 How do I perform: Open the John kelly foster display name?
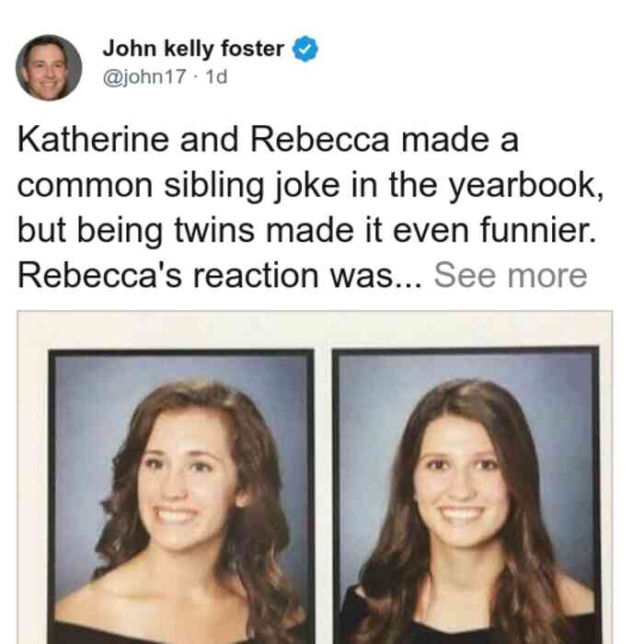click(193, 49)
